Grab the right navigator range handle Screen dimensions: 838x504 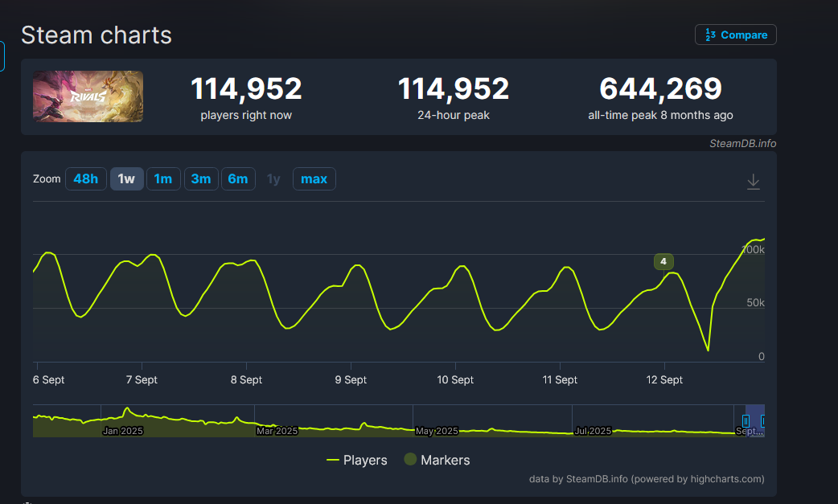point(763,420)
